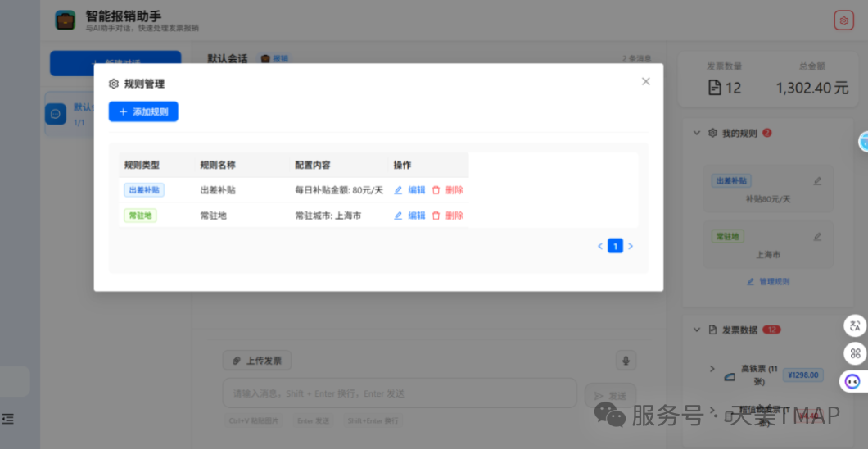The image size is (868, 450).
Task: Edit the 出差补贴 card pencil icon in sidebar
Action: (x=817, y=180)
